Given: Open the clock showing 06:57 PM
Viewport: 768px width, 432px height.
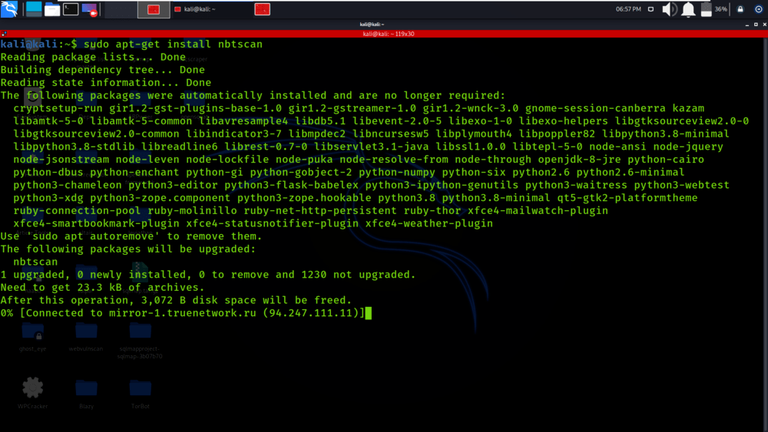Looking at the screenshot, I should point(628,9).
